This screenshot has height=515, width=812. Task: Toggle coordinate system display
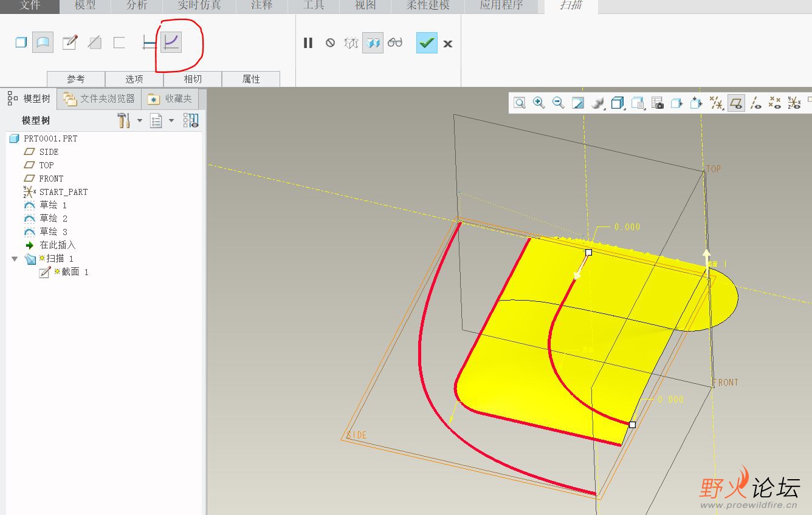coord(794,103)
